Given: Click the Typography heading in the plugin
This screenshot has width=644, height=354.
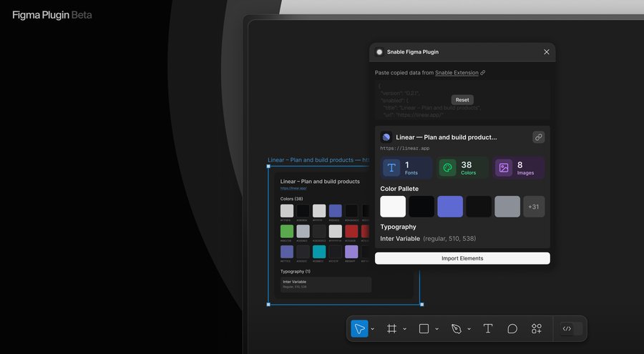Looking at the screenshot, I should coord(398,227).
